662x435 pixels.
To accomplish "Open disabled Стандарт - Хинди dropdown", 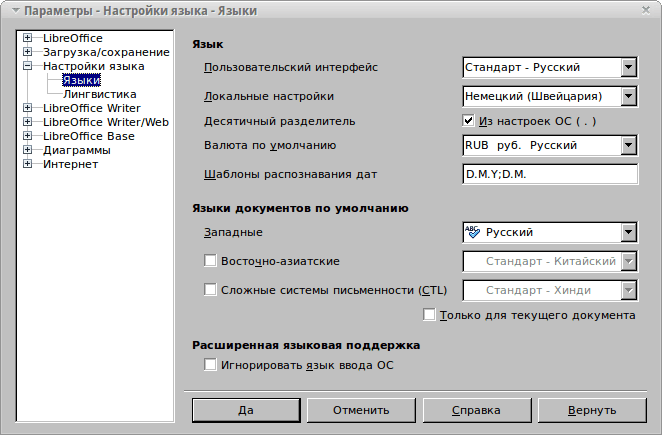I will (x=550, y=291).
